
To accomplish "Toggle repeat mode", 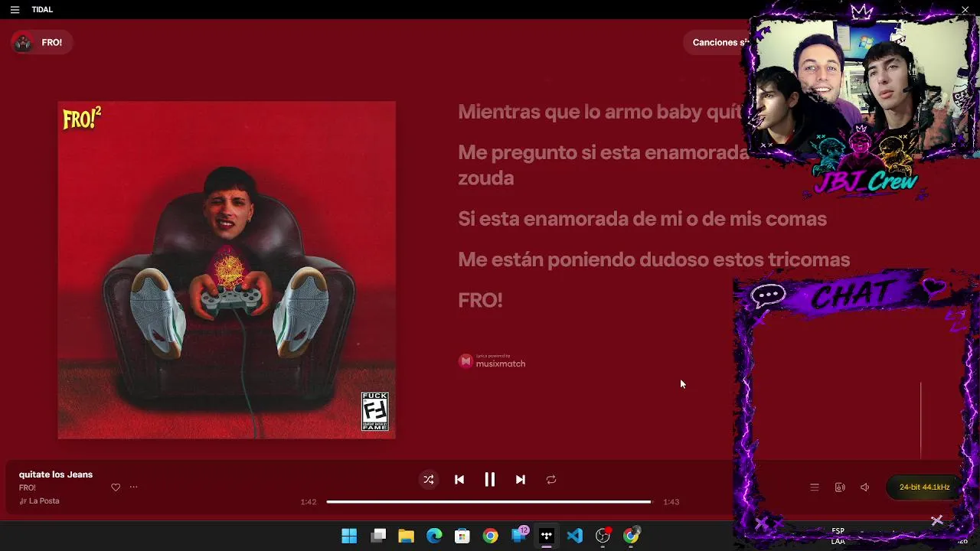I will (x=551, y=480).
